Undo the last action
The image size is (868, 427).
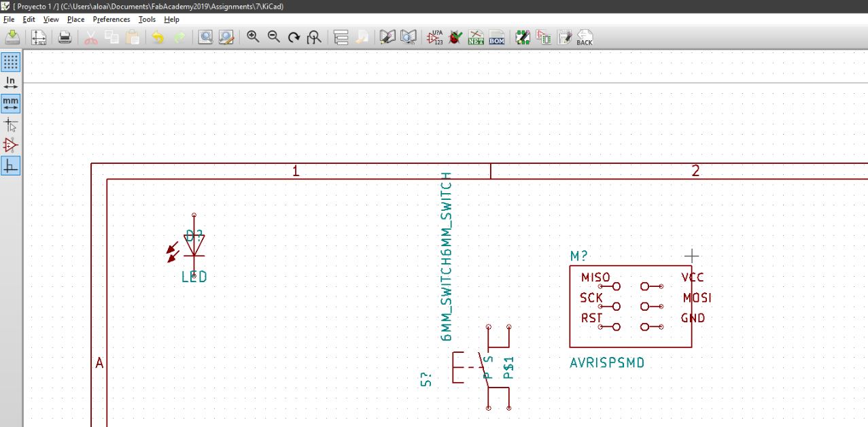click(x=158, y=37)
